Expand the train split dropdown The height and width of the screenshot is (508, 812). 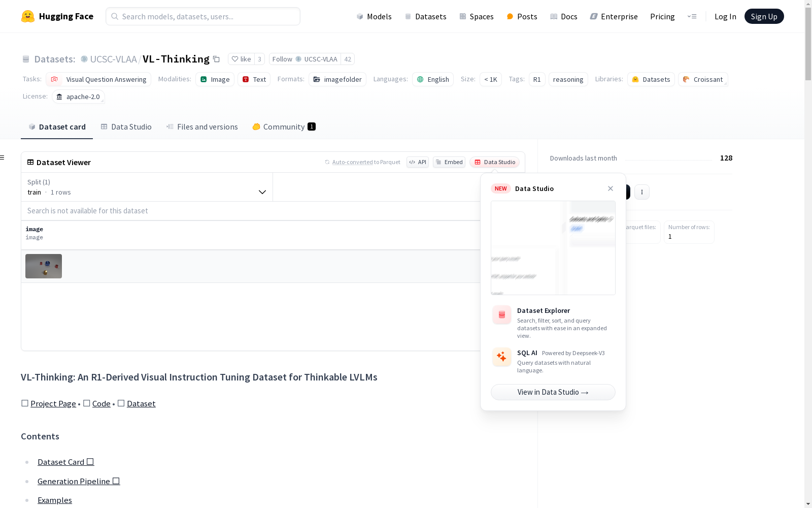147,187
